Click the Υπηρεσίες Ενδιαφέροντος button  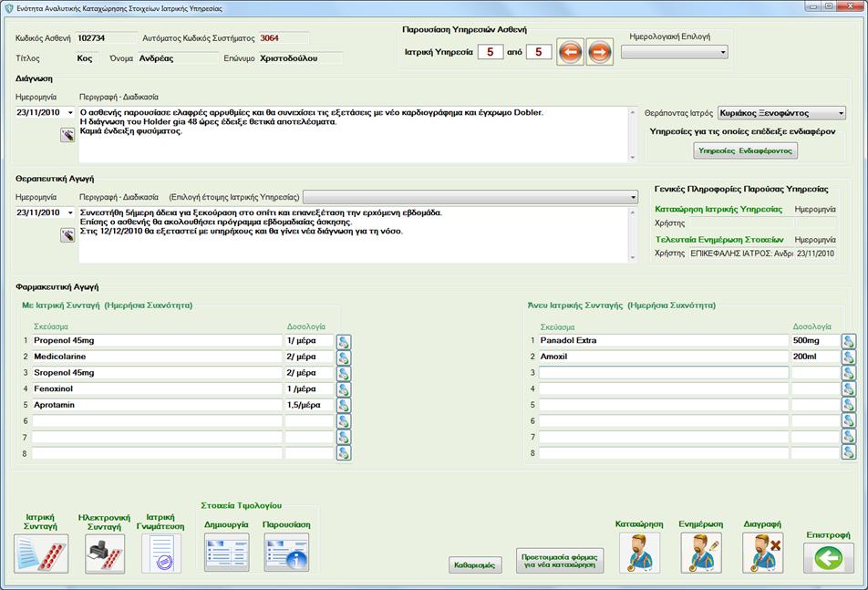click(745, 150)
